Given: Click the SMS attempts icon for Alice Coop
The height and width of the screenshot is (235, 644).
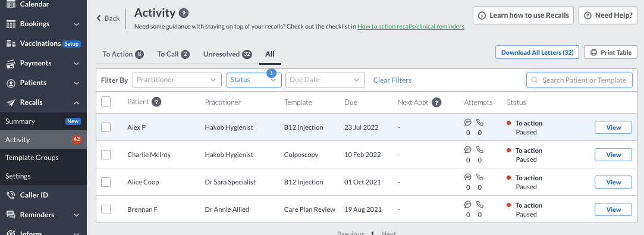Looking at the screenshot, I should [467, 177].
